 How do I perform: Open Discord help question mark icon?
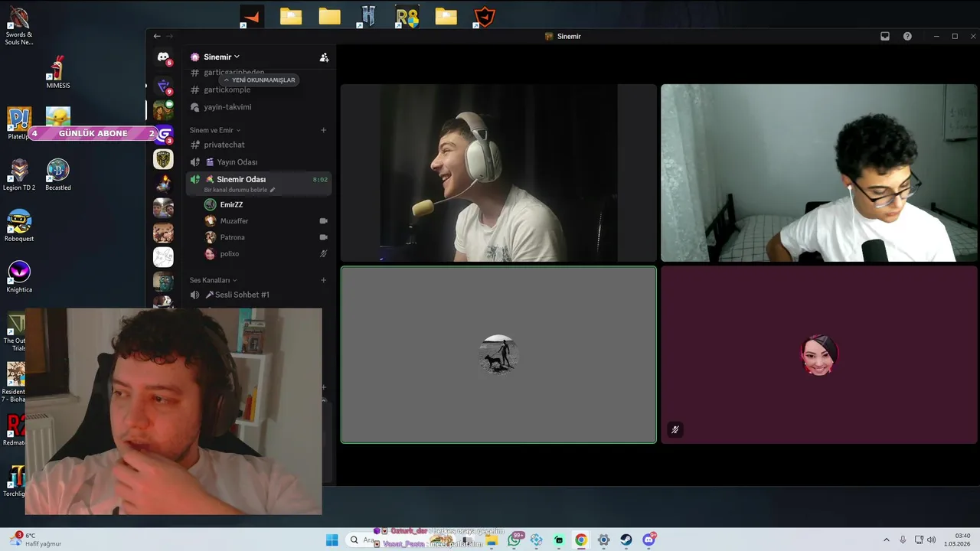click(x=907, y=36)
